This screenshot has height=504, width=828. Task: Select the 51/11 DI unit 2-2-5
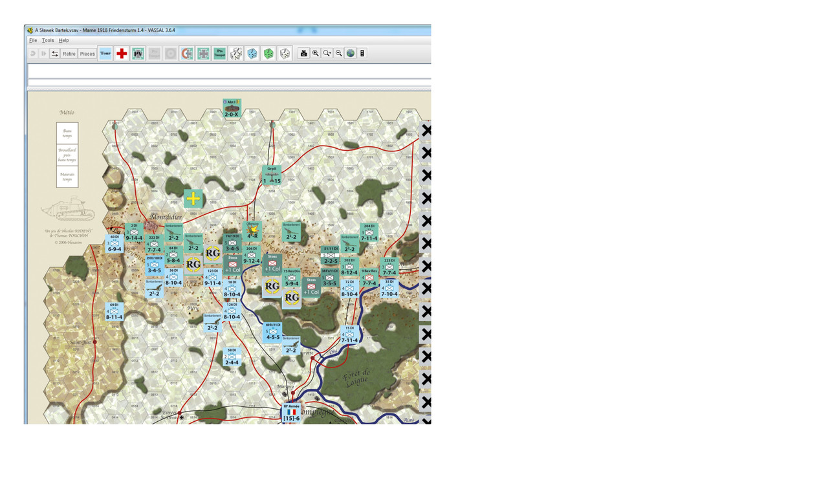pyautogui.click(x=330, y=256)
